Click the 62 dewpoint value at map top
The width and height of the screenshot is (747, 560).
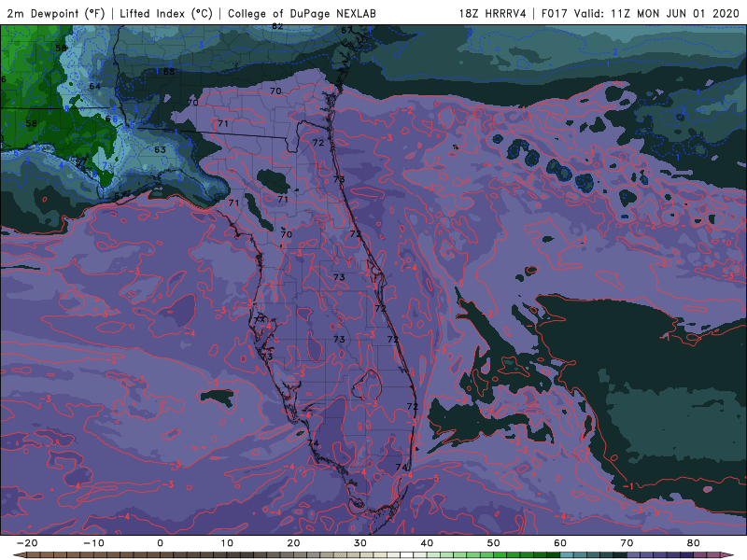(x=277, y=27)
